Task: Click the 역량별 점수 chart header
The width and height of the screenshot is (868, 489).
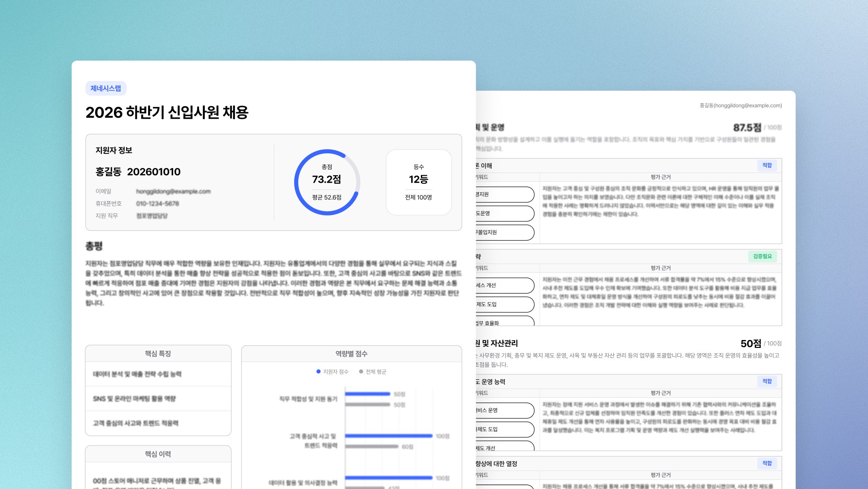Action: 351,354
